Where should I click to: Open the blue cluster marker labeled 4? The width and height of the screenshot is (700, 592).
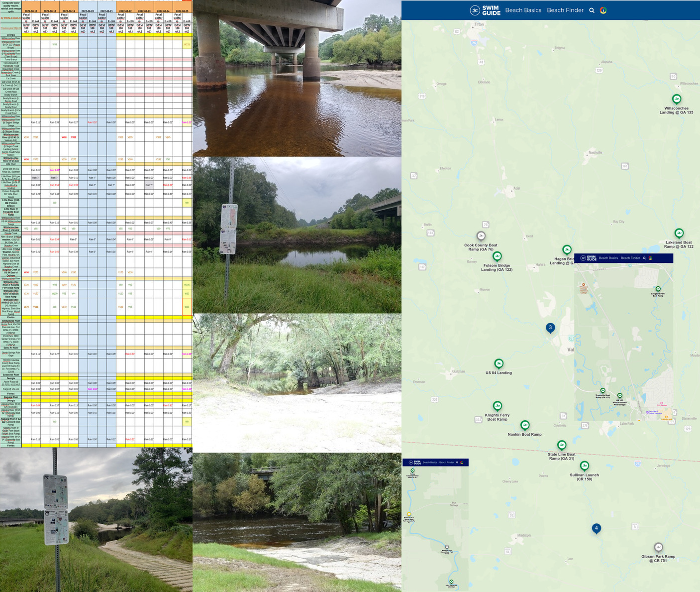click(x=597, y=529)
